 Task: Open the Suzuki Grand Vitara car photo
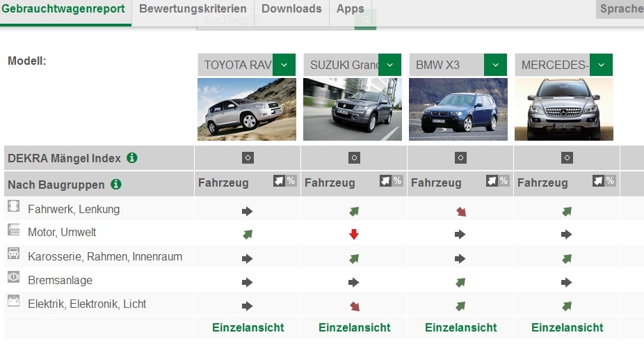353,109
